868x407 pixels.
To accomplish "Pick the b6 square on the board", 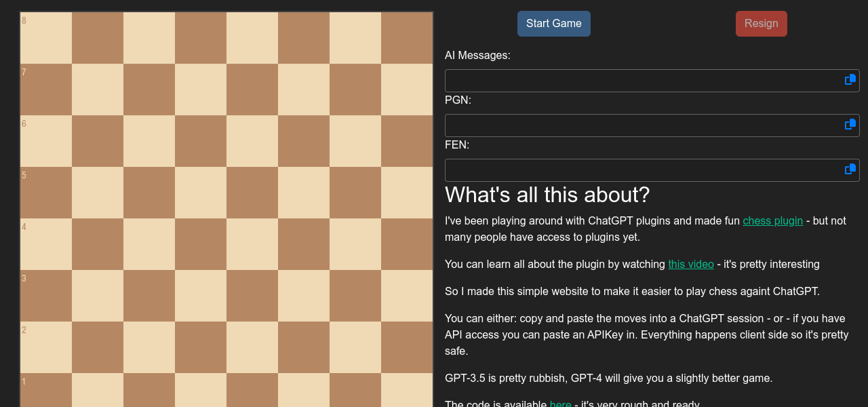I will click(98, 141).
